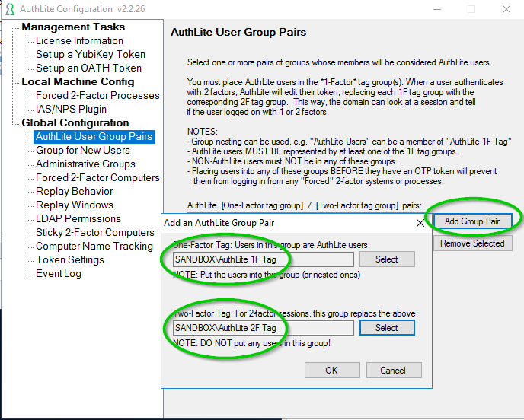Close the Add an AuthLite Group Pair dialog
The width and height of the screenshot is (524, 420).
pos(420,223)
